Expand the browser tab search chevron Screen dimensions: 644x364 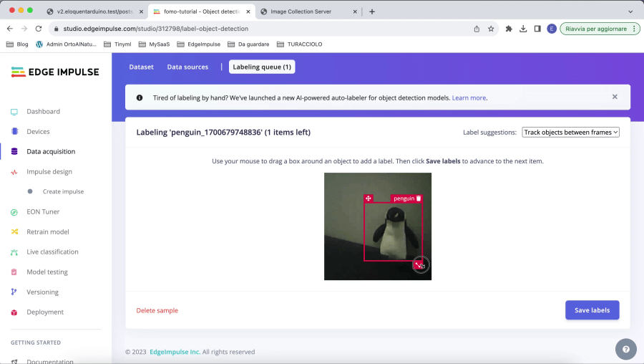click(630, 11)
